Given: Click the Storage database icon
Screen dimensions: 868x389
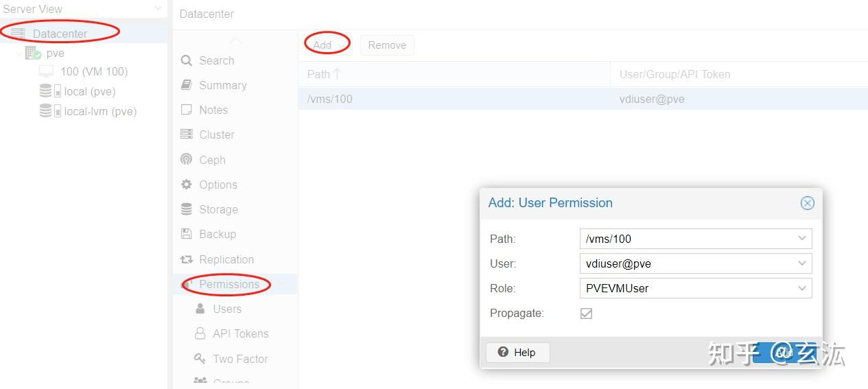Looking at the screenshot, I should 186,209.
